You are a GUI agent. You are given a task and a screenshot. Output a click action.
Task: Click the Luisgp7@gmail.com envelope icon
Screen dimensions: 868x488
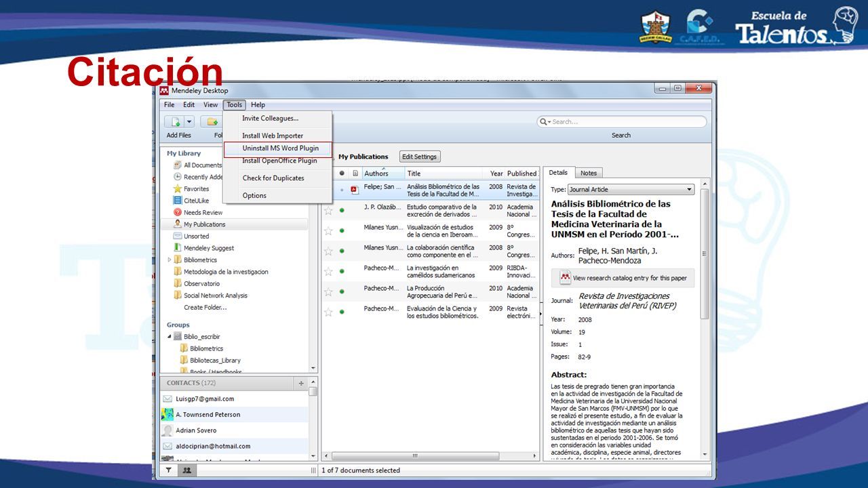[x=167, y=399]
